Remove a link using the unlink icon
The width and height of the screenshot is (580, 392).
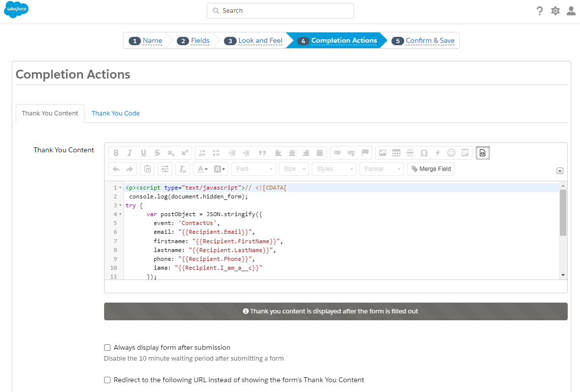pos(351,153)
